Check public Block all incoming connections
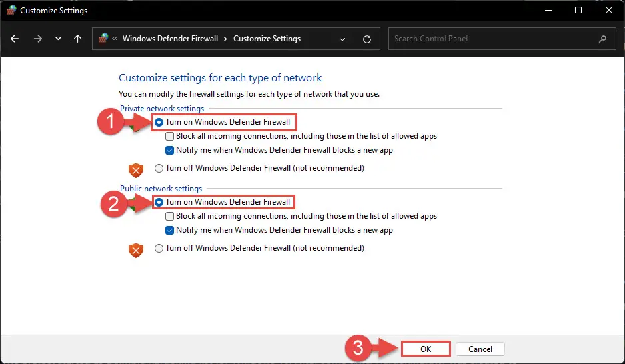 click(170, 216)
